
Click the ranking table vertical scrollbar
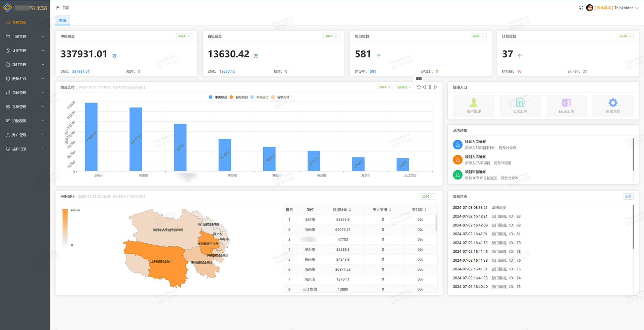(x=436, y=223)
